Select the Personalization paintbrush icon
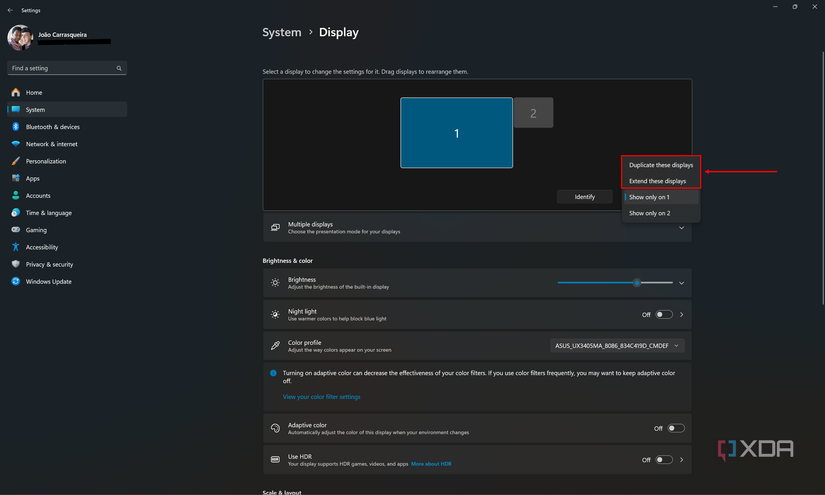This screenshot has width=825, height=495. click(16, 161)
